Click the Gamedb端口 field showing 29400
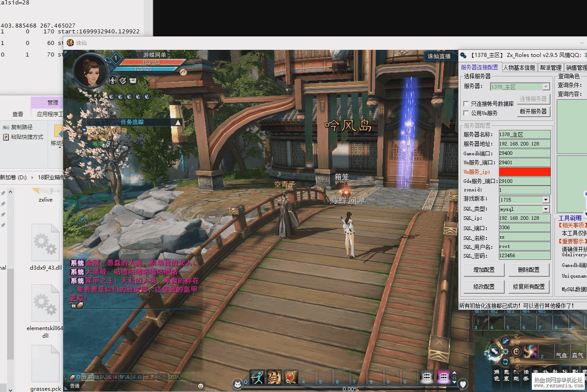The height and width of the screenshot is (392, 587). (525, 153)
